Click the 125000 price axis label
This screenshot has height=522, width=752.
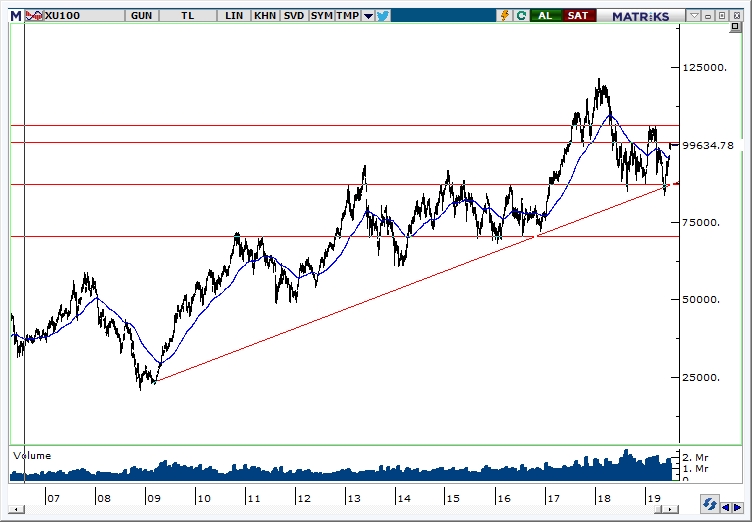[705, 68]
